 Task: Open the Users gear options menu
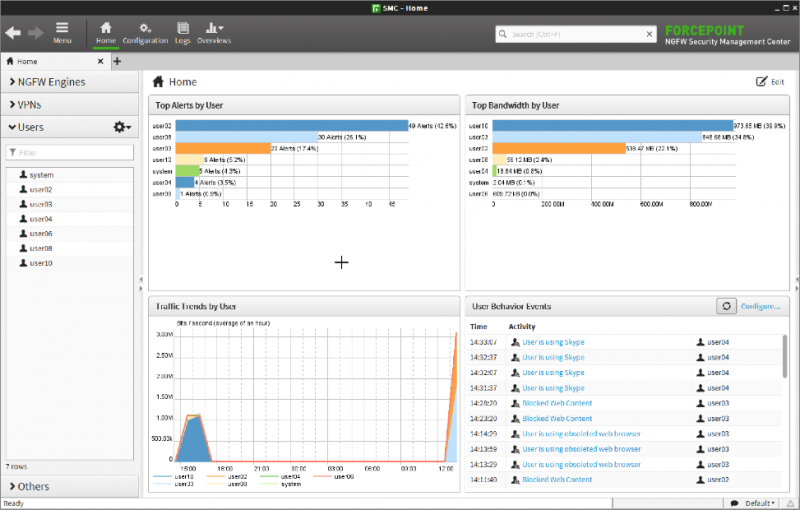pyautogui.click(x=122, y=127)
